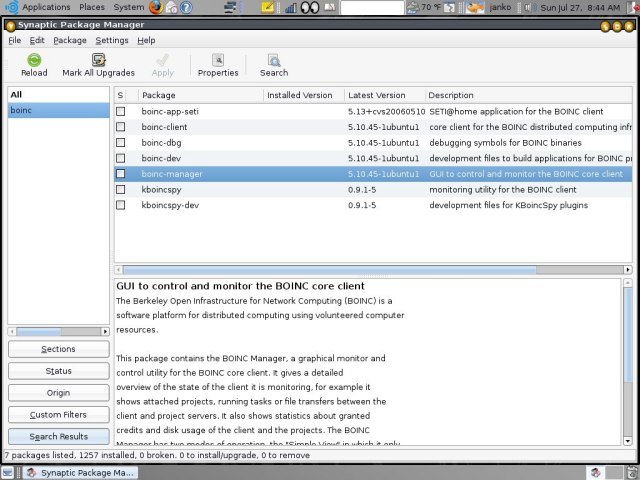Click right arrow of filter list scrollbar
The image size is (640, 480).
click(x=105, y=331)
